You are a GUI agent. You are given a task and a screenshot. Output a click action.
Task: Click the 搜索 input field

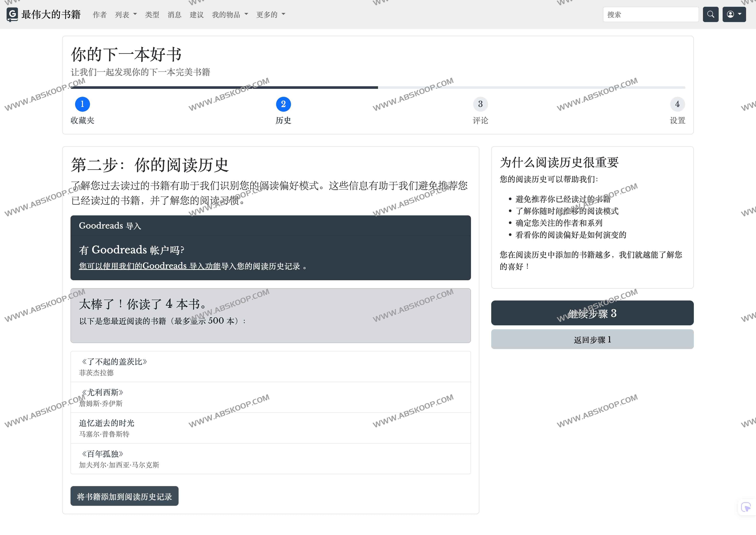pos(650,15)
